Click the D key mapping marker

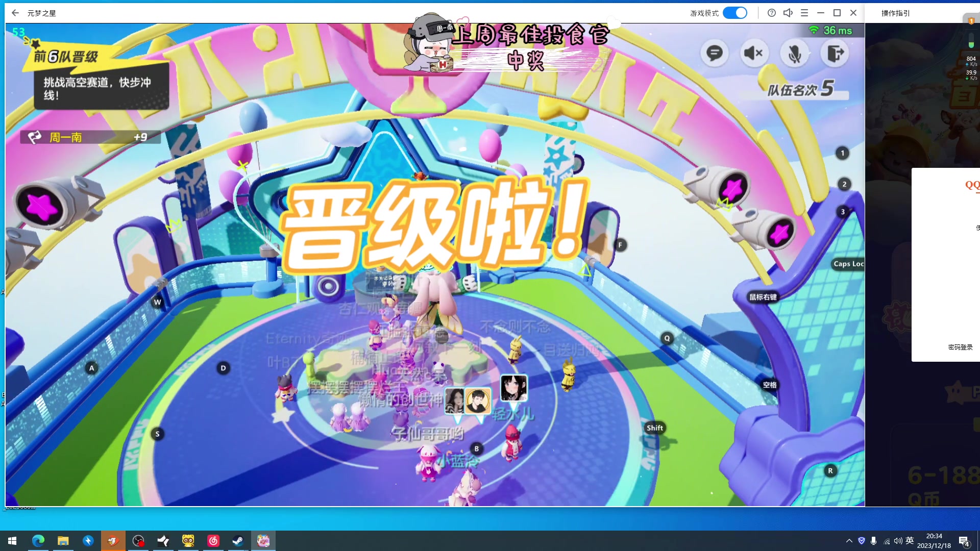pos(223,368)
